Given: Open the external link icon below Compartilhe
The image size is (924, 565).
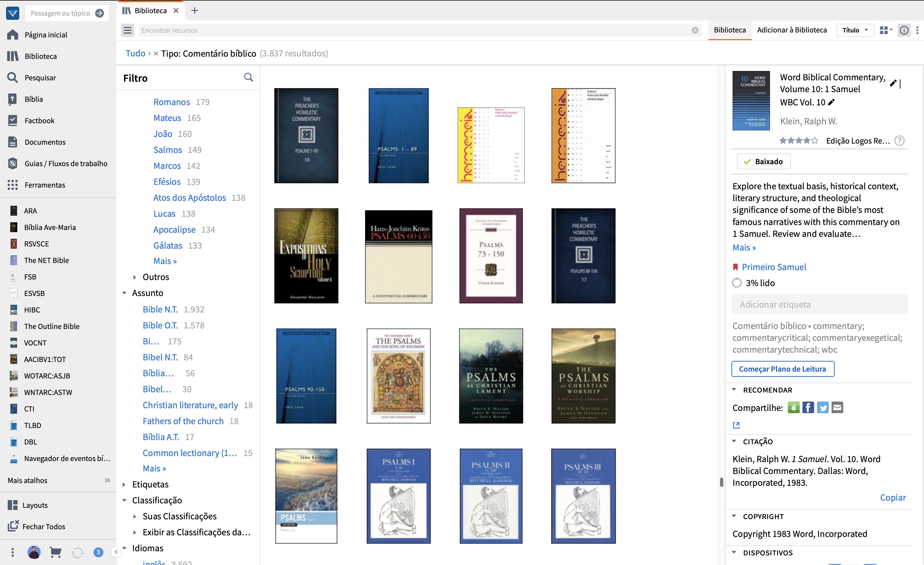Looking at the screenshot, I should coord(736,425).
